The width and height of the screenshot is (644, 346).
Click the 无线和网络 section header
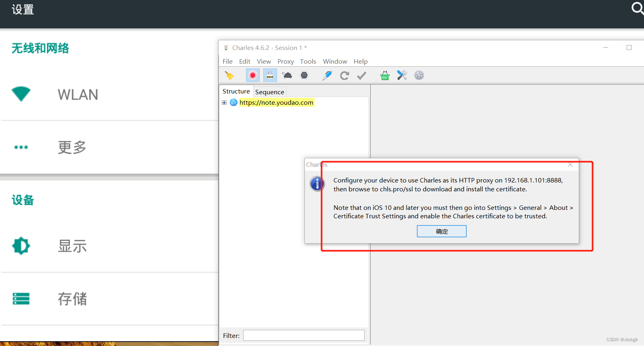click(40, 48)
